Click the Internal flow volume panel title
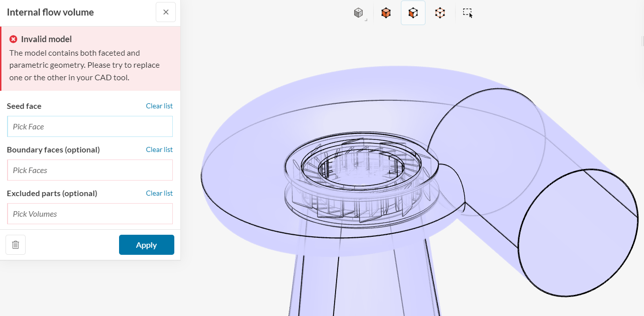The height and width of the screenshot is (316, 644). pyautogui.click(x=50, y=12)
